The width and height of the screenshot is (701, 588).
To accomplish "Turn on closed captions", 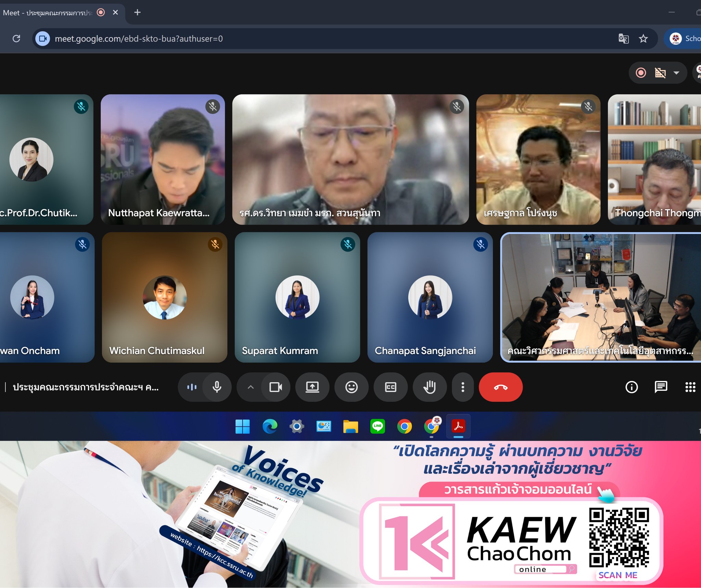I will [x=391, y=387].
